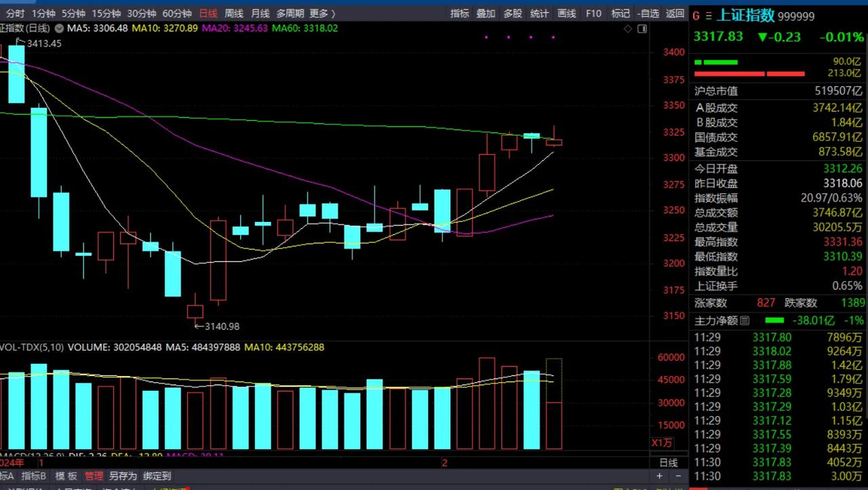The width and height of the screenshot is (868, 490).
Task: Click the 最高指数 3331.36 row
Action: (x=778, y=242)
